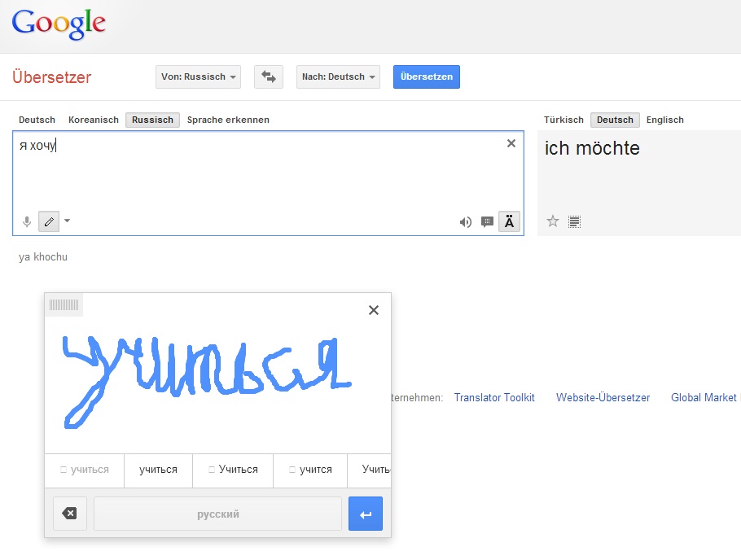This screenshot has height=560, width=741.
Task: Confirm handwriting with blue enter button
Action: tap(366, 514)
